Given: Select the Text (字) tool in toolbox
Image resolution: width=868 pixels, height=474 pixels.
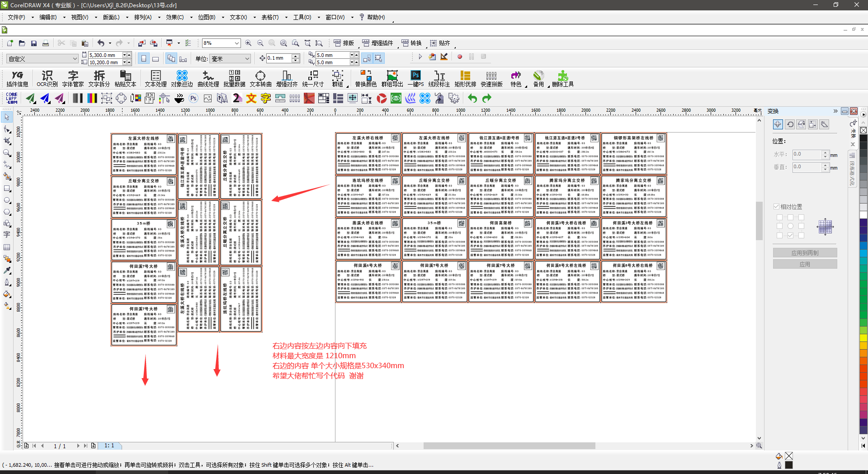Looking at the screenshot, I should pos(7,235).
